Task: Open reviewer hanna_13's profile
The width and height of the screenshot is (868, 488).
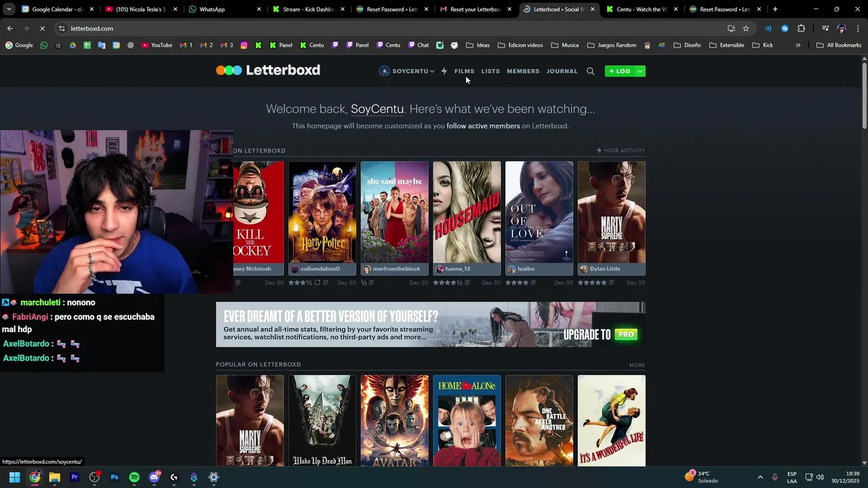Action: click(x=452, y=269)
